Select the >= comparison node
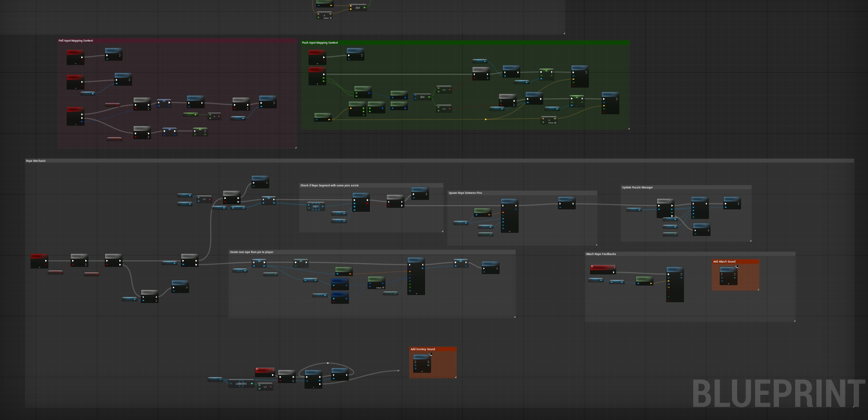The image size is (868, 420). click(445, 90)
